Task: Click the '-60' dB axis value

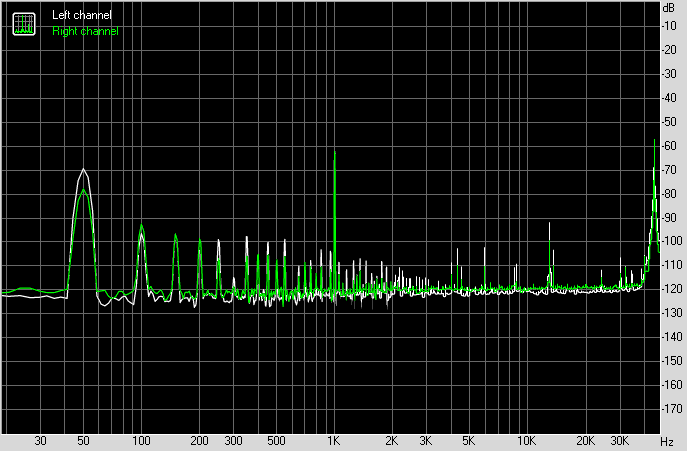Action: coord(669,146)
